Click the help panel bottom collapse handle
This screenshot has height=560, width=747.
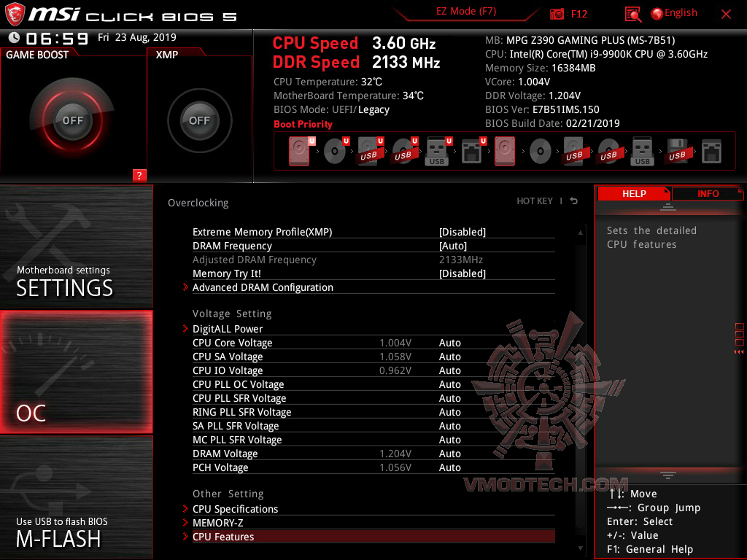pyautogui.click(x=668, y=475)
